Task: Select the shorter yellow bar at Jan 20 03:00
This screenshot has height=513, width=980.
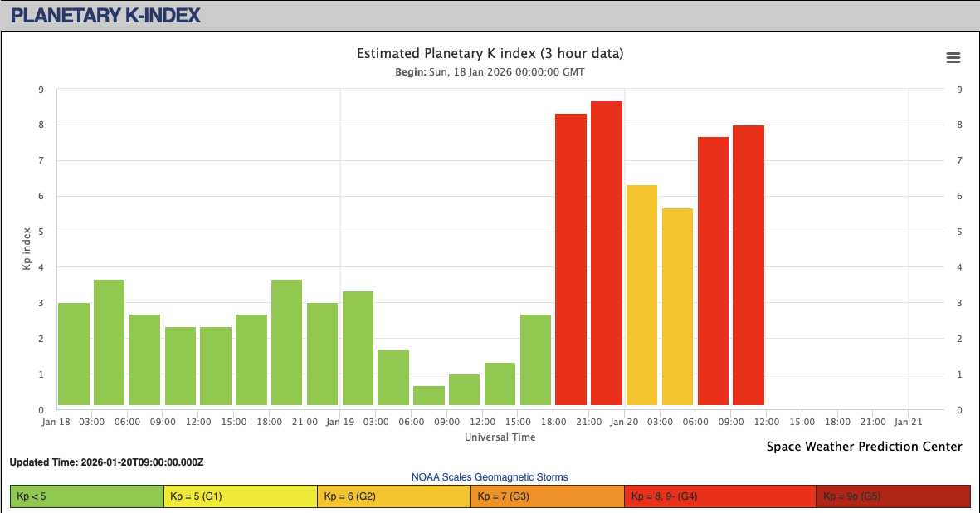Action: 677,306
